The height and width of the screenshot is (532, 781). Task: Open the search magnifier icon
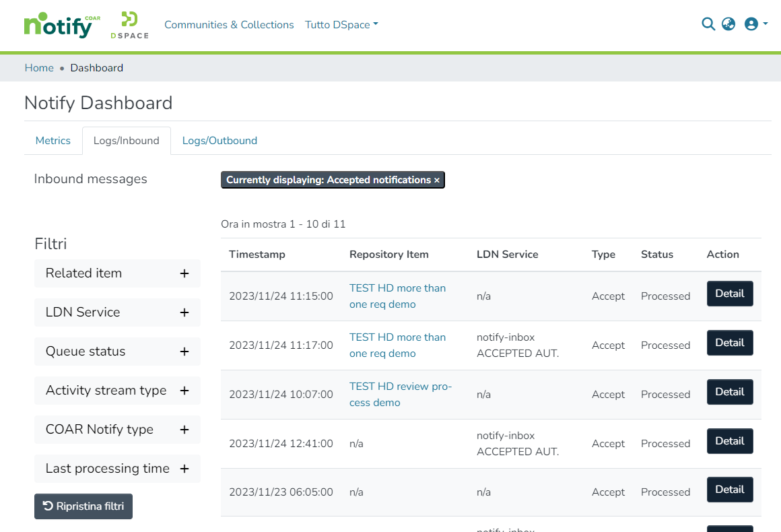click(x=708, y=24)
